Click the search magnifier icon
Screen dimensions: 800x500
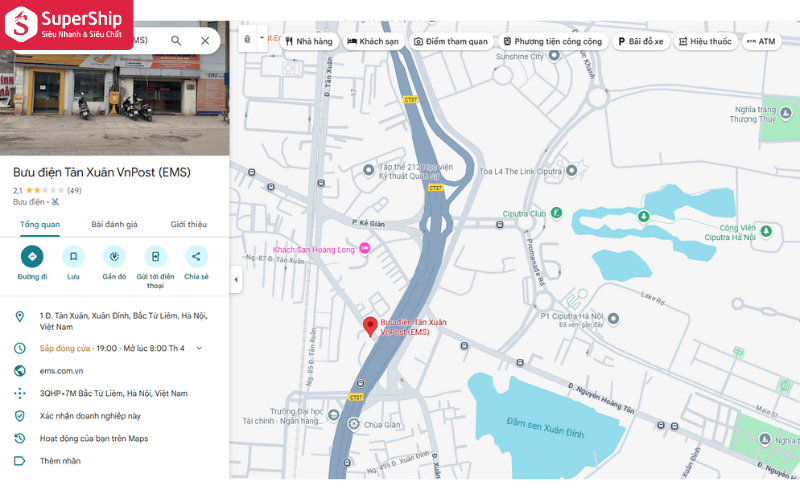pos(176,40)
